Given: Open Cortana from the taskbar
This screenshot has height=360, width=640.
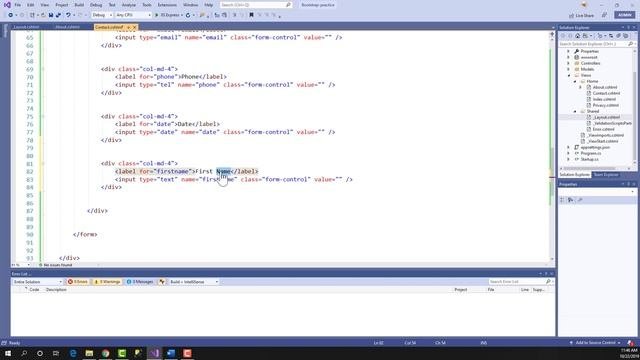Looking at the screenshot, I should coord(40,353).
